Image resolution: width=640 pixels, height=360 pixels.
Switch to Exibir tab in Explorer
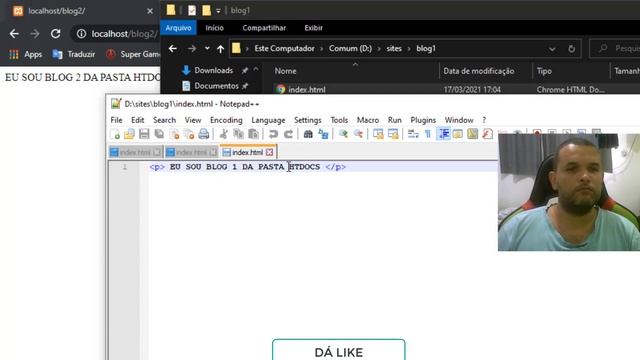pyautogui.click(x=313, y=28)
